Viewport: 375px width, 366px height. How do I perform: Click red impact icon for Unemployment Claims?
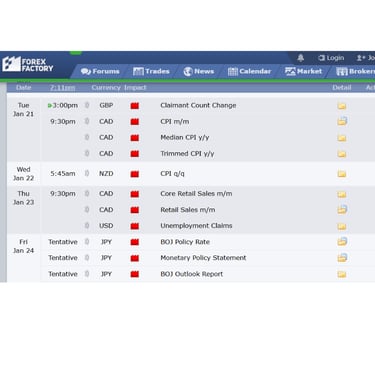tap(135, 226)
